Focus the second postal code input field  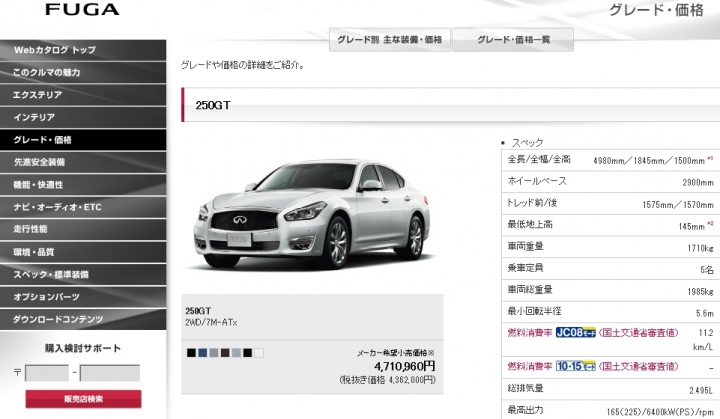pos(110,373)
